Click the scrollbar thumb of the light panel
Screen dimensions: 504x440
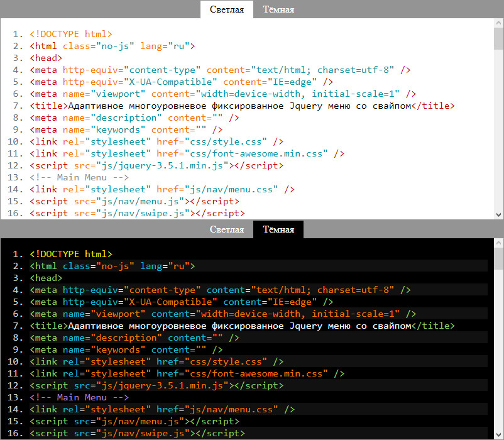(x=498, y=39)
